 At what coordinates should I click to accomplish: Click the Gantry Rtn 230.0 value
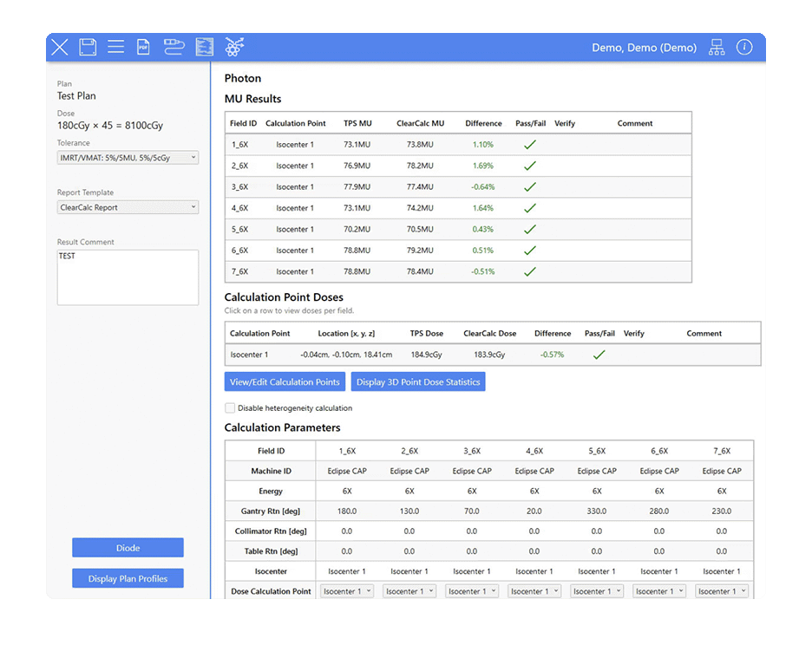pos(722,511)
